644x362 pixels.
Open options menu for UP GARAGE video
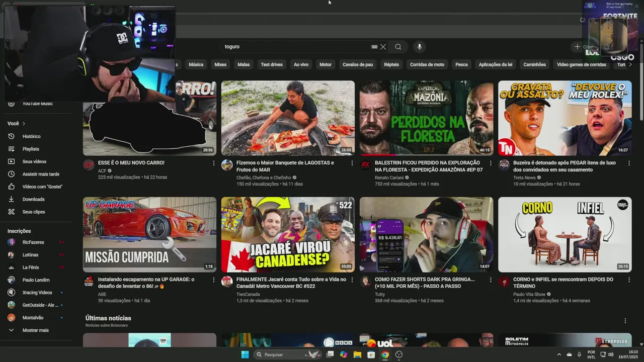213,280
